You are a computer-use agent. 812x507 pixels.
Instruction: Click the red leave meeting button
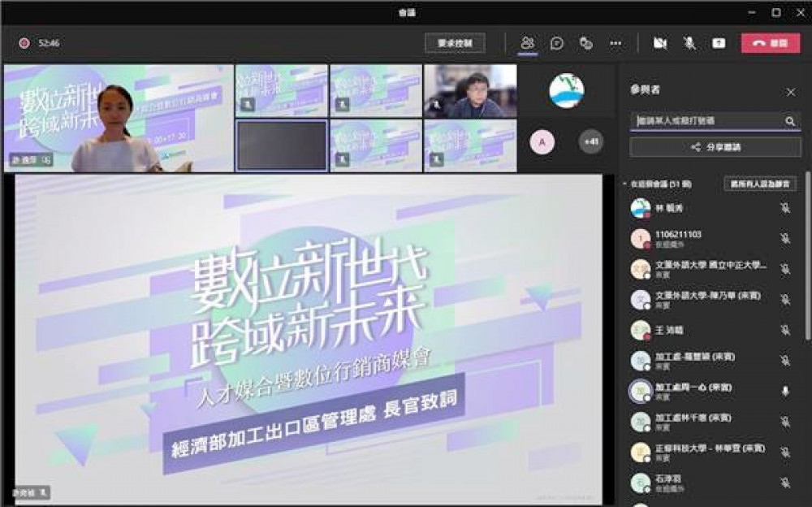click(771, 43)
